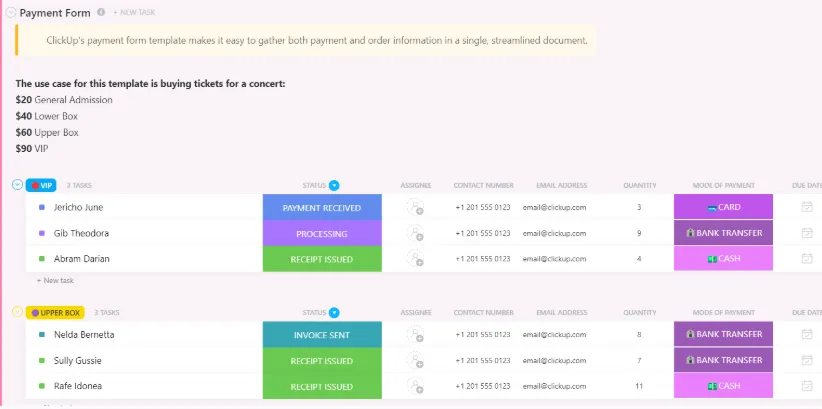Click the info icon beside Payment Form
Screen dimensions: 822x409
(101, 12)
